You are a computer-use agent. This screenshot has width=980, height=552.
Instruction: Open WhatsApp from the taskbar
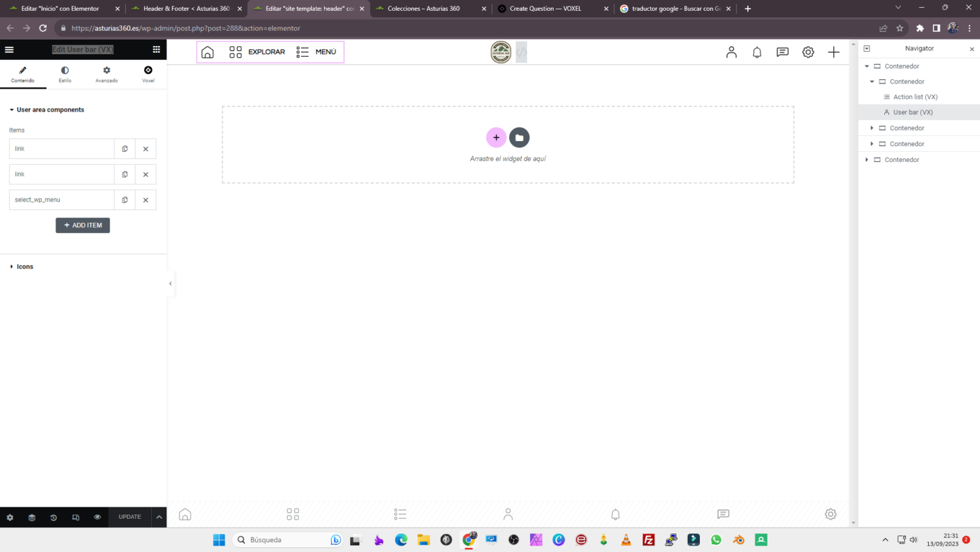pyautogui.click(x=716, y=540)
